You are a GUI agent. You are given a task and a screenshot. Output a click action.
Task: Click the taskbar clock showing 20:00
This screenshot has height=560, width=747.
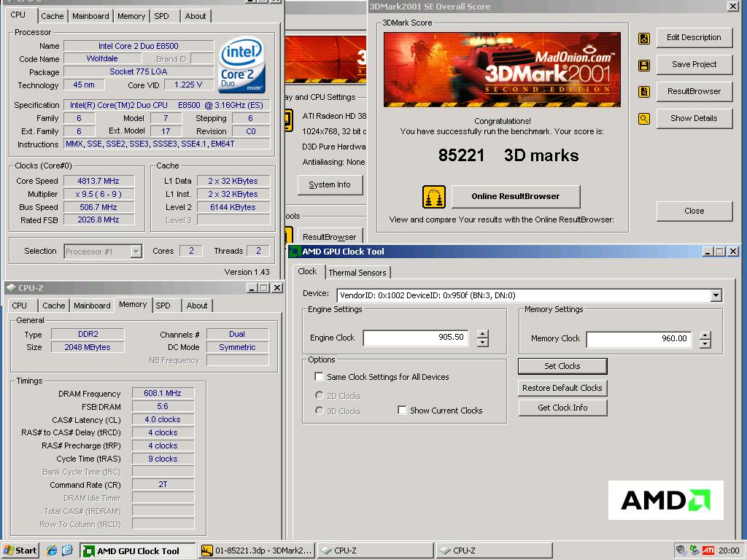(729, 551)
